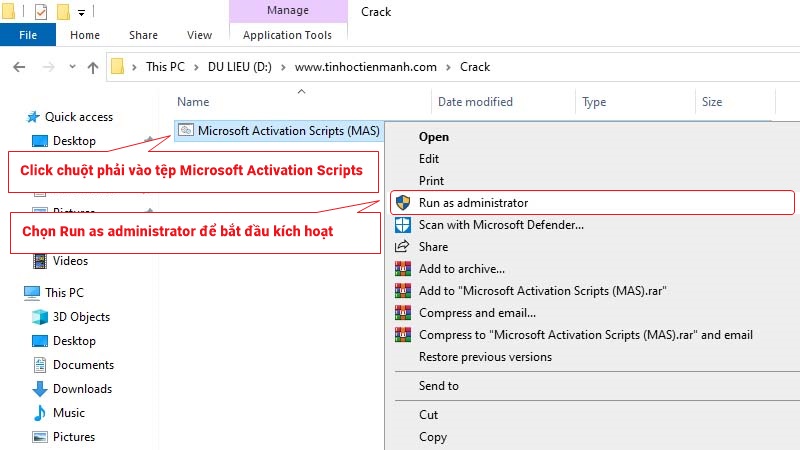Click the Share icon in context menu

(403, 247)
